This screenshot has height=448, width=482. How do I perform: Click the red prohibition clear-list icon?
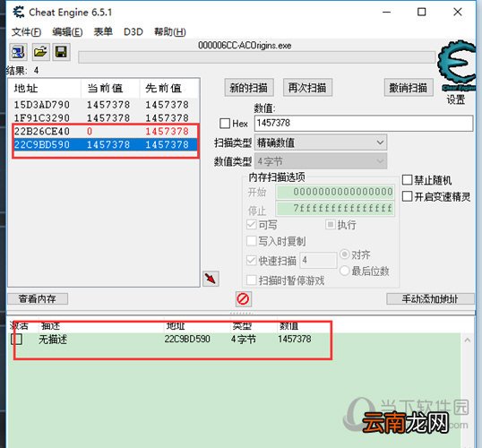243,299
